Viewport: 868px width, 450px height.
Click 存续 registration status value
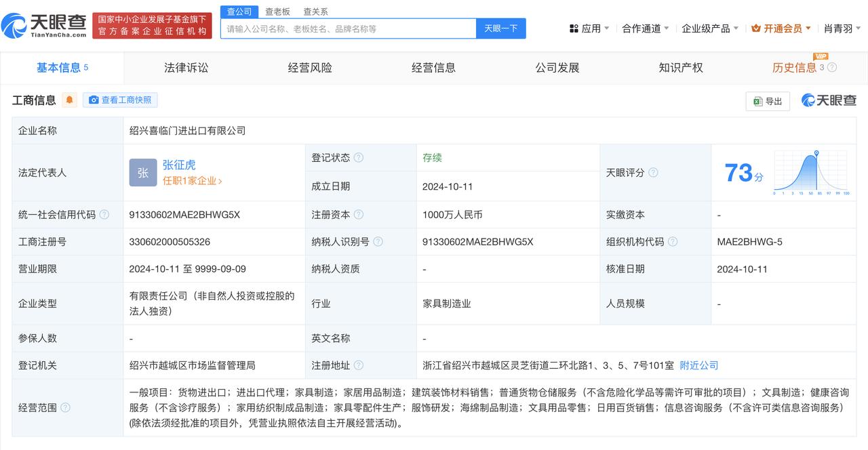[x=432, y=158]
